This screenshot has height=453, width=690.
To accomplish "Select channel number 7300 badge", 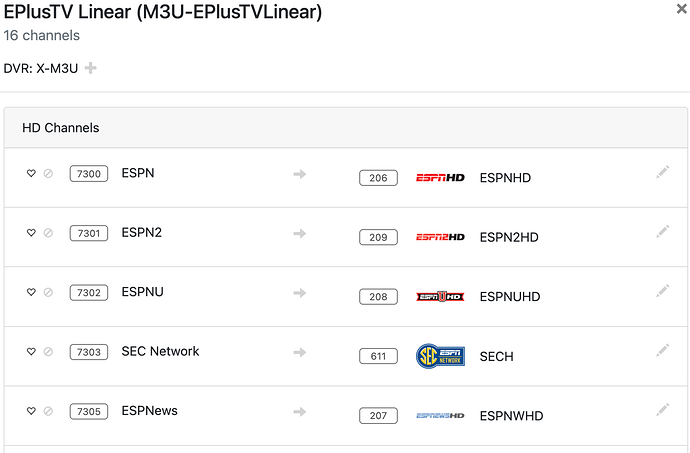I will 89,174.
